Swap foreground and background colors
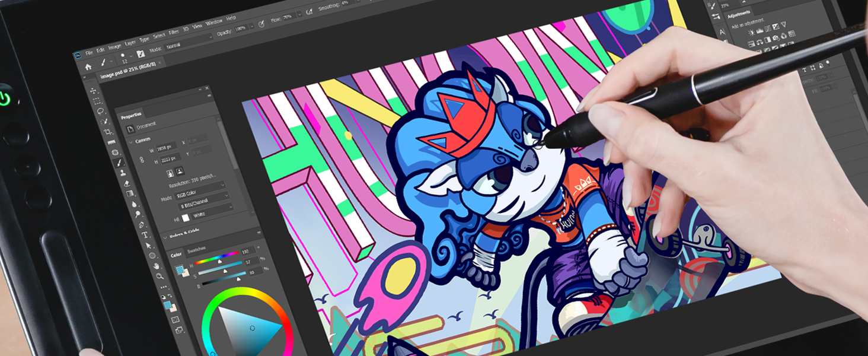The width and height of the screenshot is (868, 356). pos(170,295)
